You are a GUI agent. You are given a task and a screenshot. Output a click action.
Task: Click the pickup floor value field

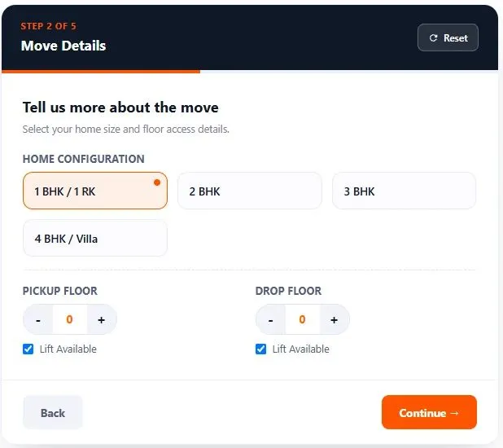point(70,319)
